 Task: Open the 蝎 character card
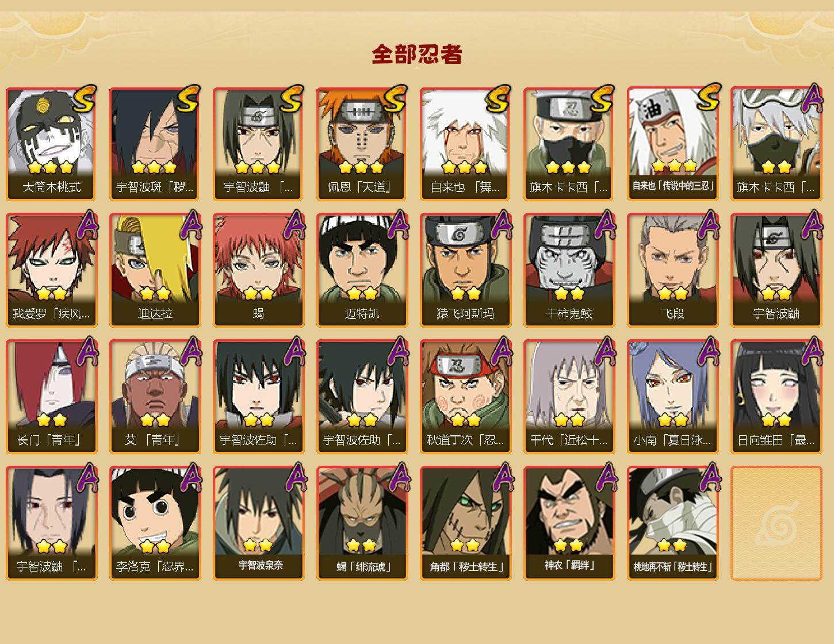click(258, 270)
